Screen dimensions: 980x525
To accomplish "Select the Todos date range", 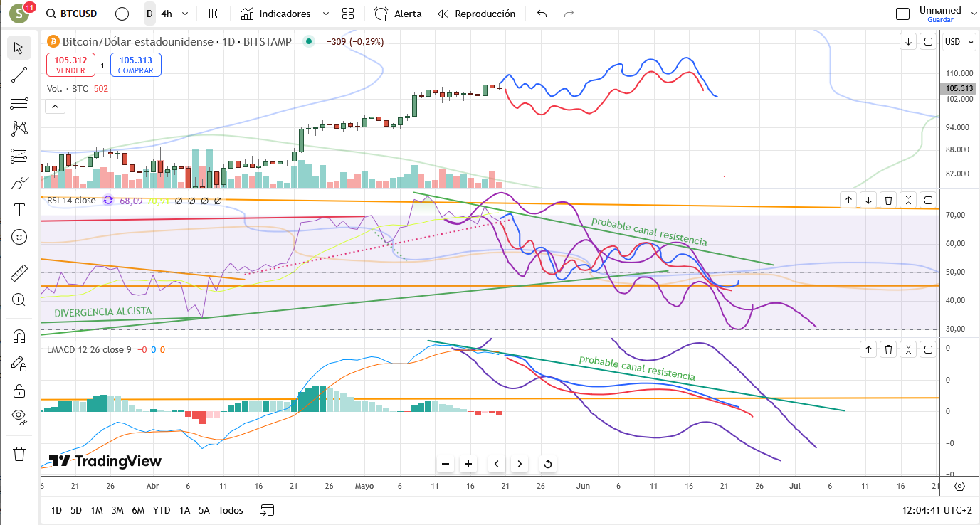I will click(231, 510).
